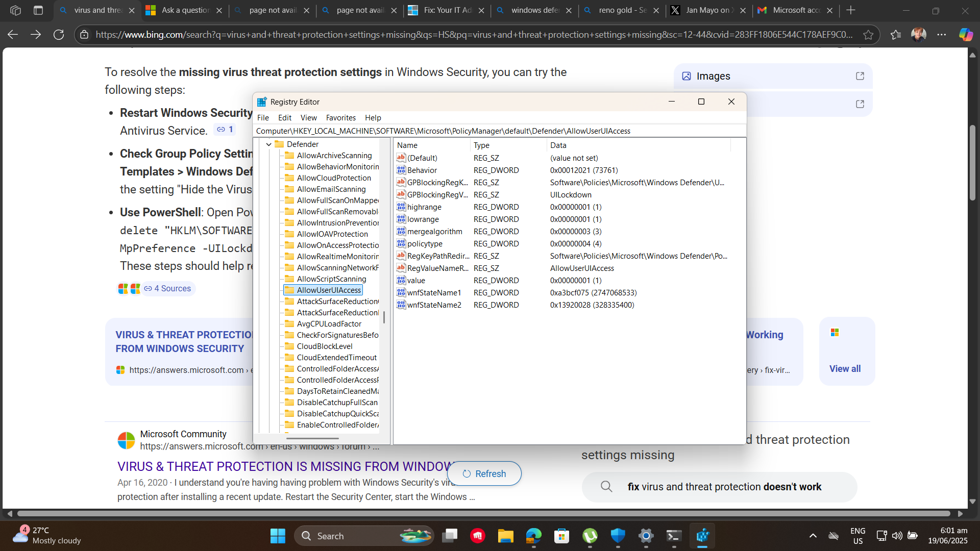The height and width of the screenshot is (551, 980).
Task: Select the Behavior registry value
Action: pyautogui.click(x=422, y=170)
